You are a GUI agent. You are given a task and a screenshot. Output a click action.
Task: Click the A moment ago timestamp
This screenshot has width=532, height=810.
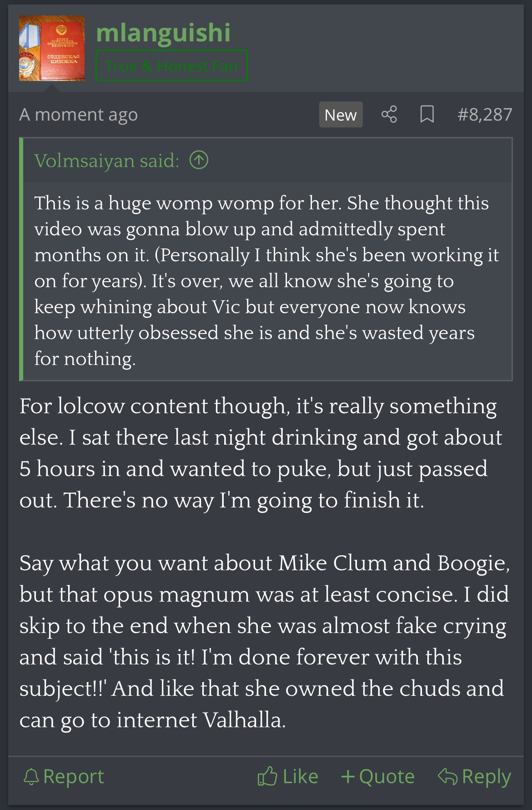point(78,115)
